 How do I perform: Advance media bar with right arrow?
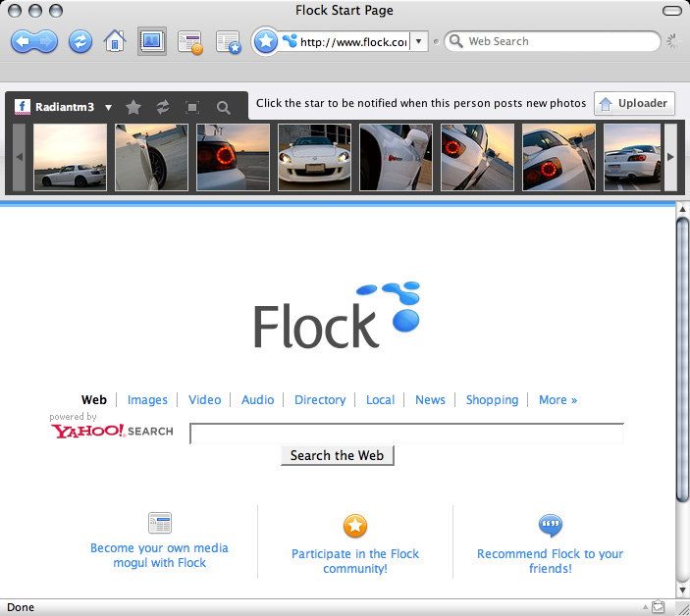670,157
